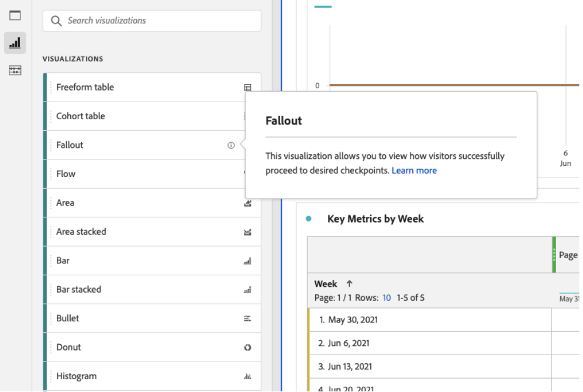Click the info icon beside Fallout
This screenshot has height=392, width=583.
(x=231, y=145)
